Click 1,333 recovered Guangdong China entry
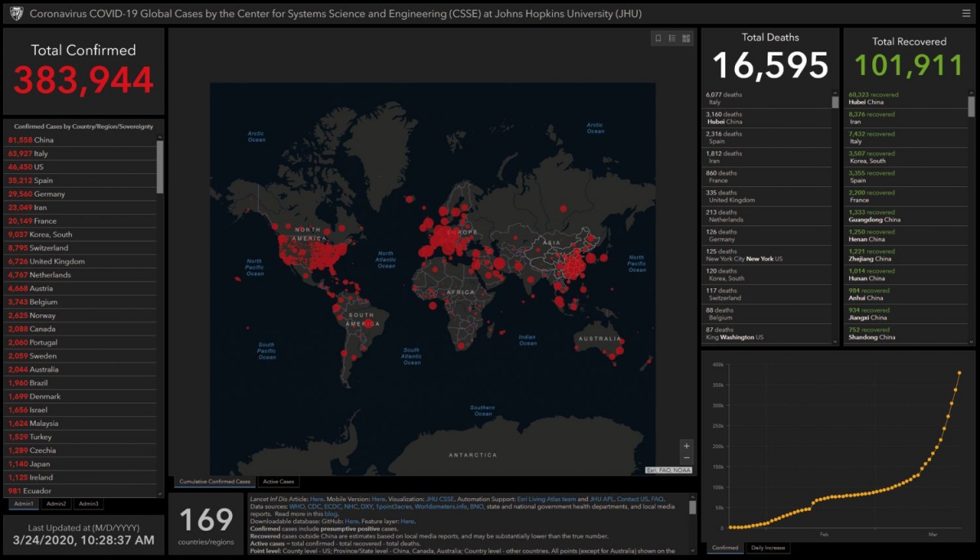980x560 pixels. [x=906, y=216]
